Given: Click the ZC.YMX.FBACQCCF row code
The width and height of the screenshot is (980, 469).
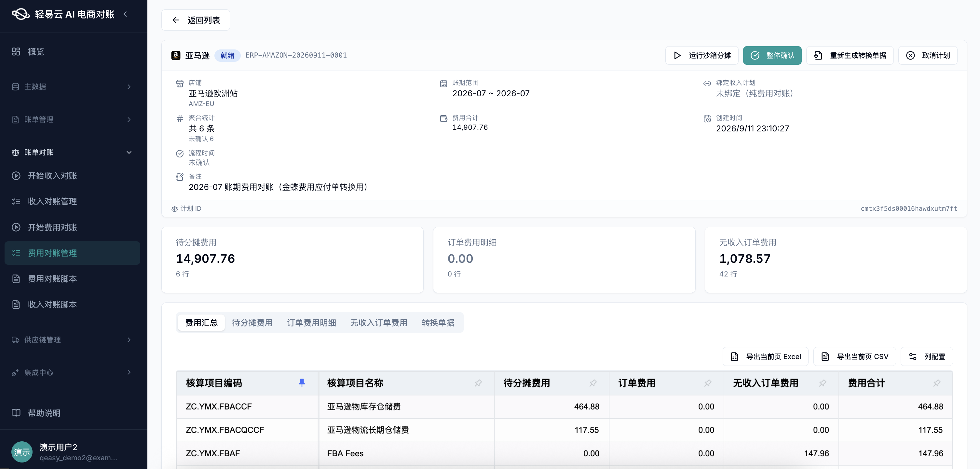Looking at the screenshot, I should 225,430.
